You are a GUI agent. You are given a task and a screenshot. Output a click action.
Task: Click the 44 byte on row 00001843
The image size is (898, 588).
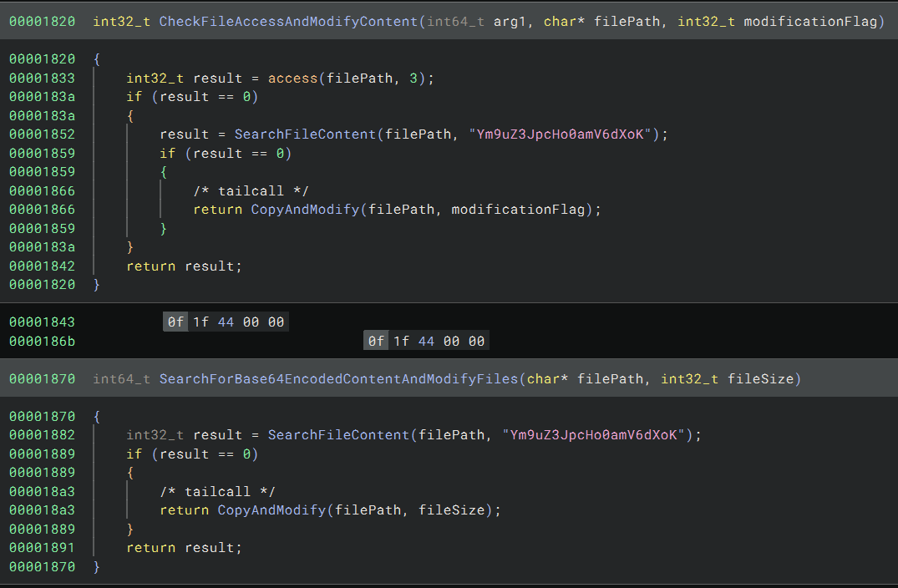coord(226,322)
